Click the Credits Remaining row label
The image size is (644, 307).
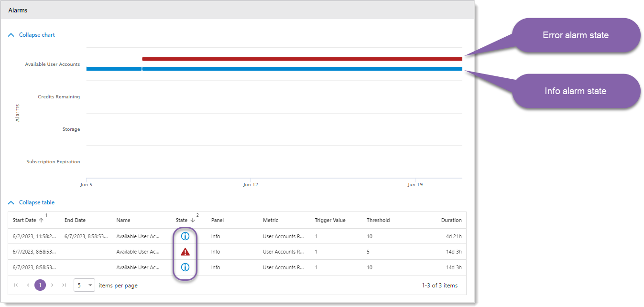click(59, 96)
